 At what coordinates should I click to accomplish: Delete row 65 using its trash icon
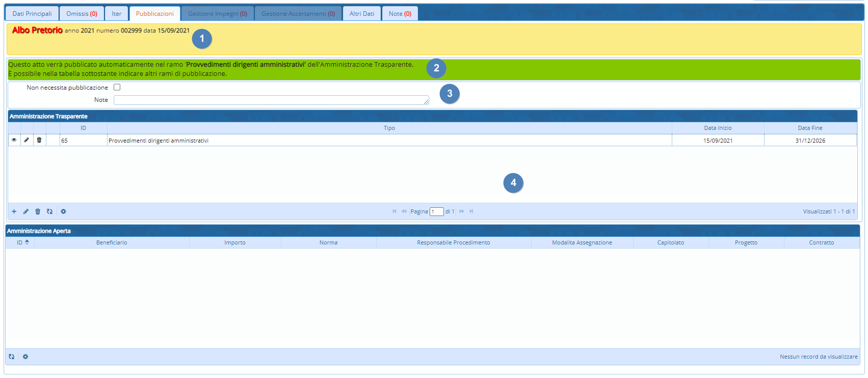pyautogui.click(x=39, y=140)
